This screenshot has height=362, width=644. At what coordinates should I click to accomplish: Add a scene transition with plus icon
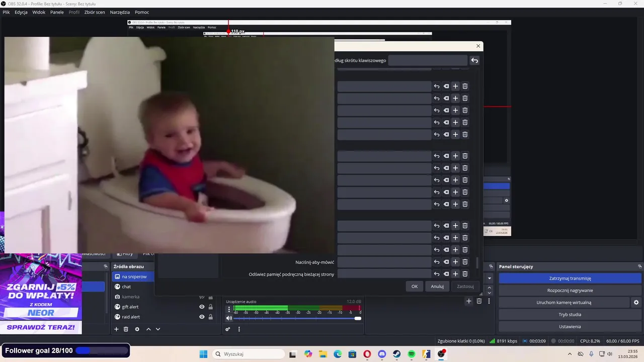coord(469,301)
